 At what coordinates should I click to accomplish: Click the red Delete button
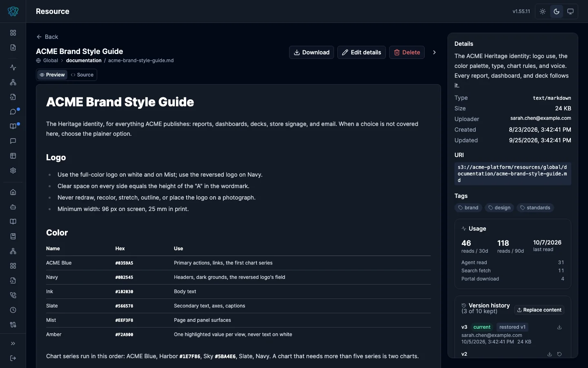tap(407, 52)
